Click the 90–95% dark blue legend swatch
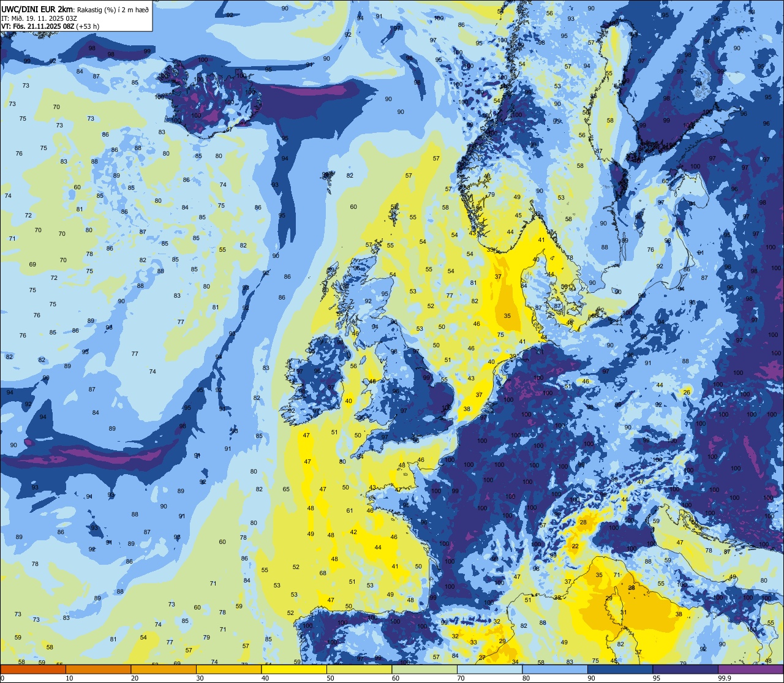Screen dimensions: 784x683 [620, 669]
